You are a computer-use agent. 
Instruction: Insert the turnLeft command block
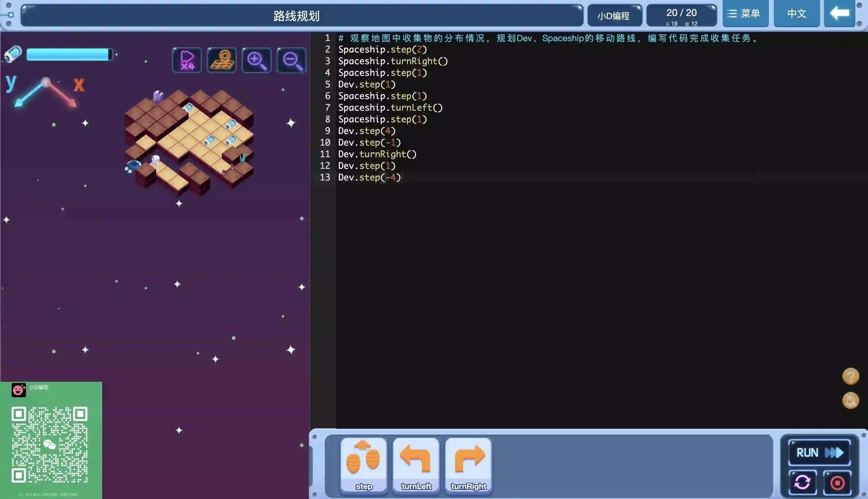tap(416, 465)
